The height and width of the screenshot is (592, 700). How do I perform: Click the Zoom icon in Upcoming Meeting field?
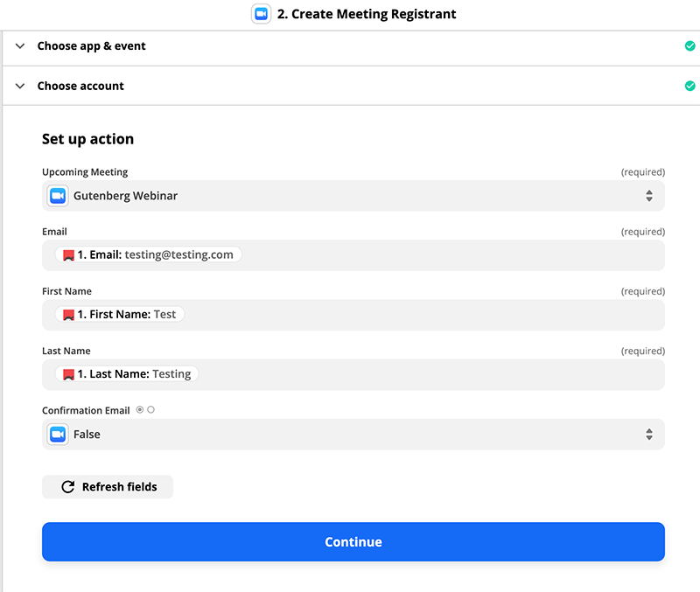pos(57,196)
